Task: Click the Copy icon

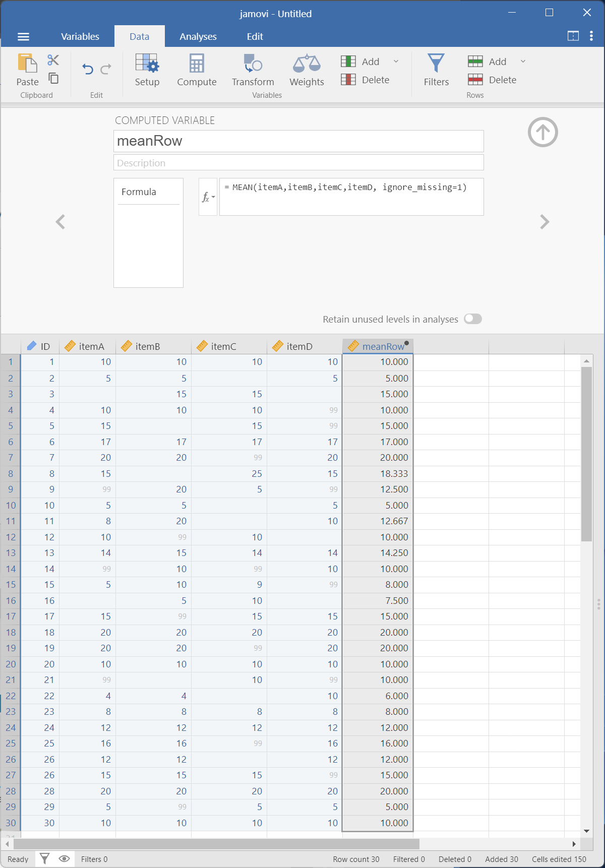Action: pos(53,78)
